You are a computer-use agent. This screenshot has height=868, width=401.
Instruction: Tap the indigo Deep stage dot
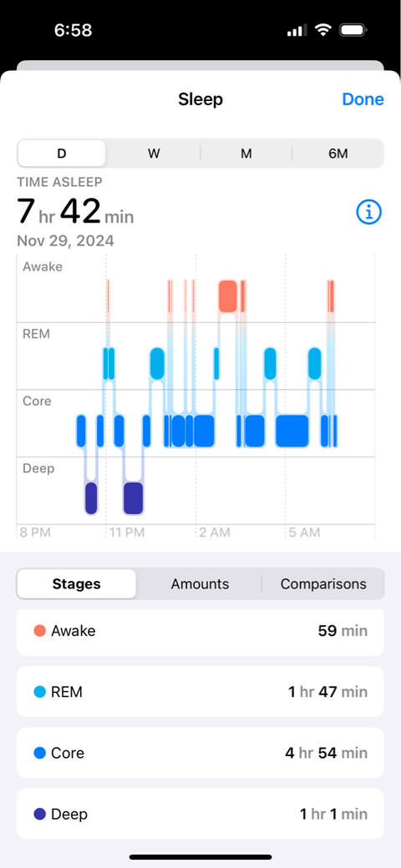coord(39,815)
